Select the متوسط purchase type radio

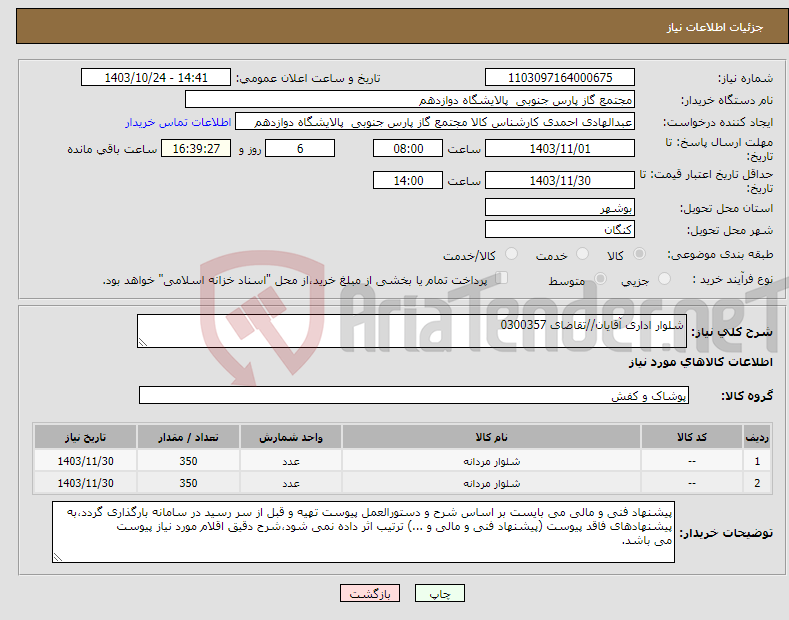click(600, 279)
